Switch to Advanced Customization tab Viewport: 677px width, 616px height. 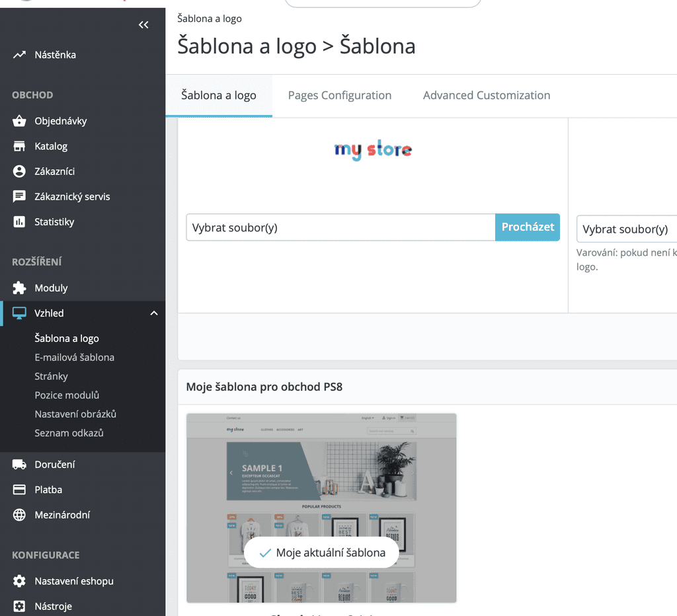click(486, 95)
